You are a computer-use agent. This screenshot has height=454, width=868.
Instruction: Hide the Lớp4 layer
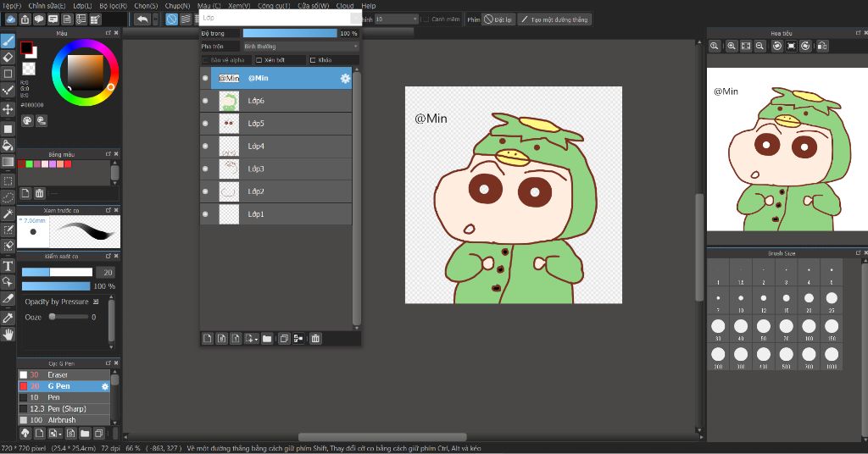205,146
